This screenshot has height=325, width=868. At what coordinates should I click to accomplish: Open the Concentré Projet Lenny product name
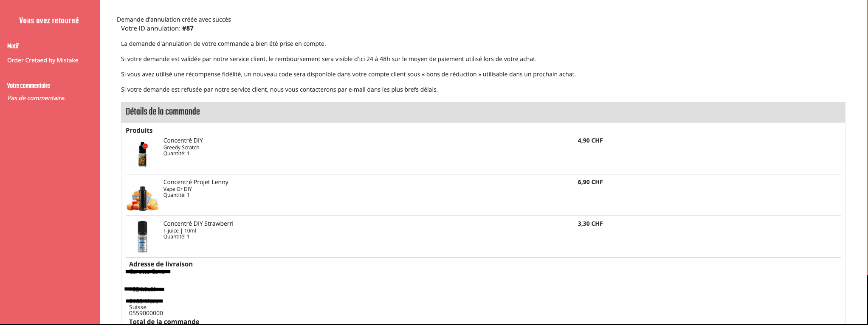pos(196,182)
